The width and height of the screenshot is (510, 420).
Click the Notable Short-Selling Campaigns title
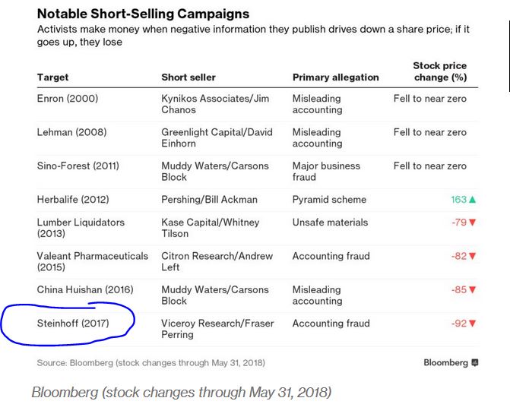click(143, 14)
